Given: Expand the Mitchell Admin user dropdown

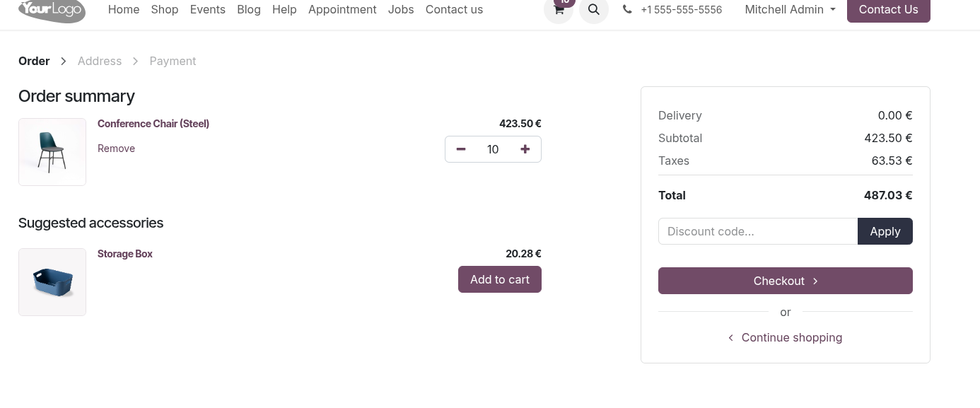Looking at the screenshot, I should tap(790, 10).
